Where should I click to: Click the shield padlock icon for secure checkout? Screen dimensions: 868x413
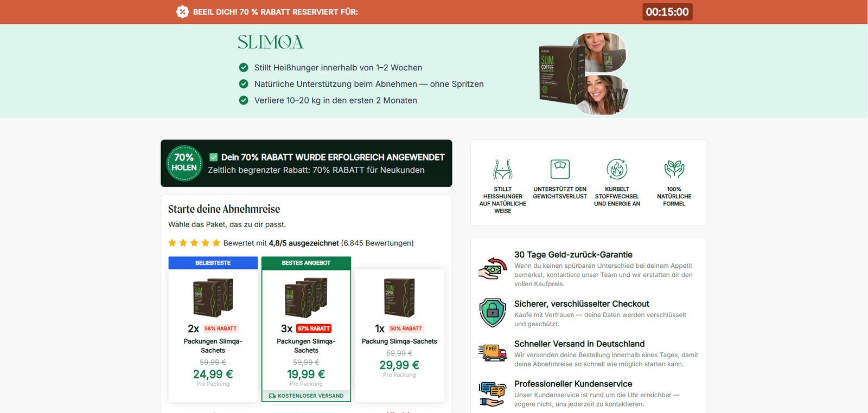tap(493, 313)
